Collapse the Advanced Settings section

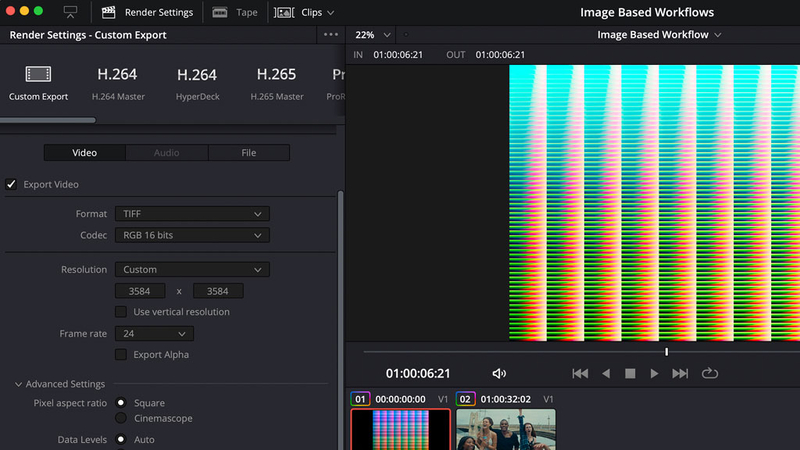point(18,384)
